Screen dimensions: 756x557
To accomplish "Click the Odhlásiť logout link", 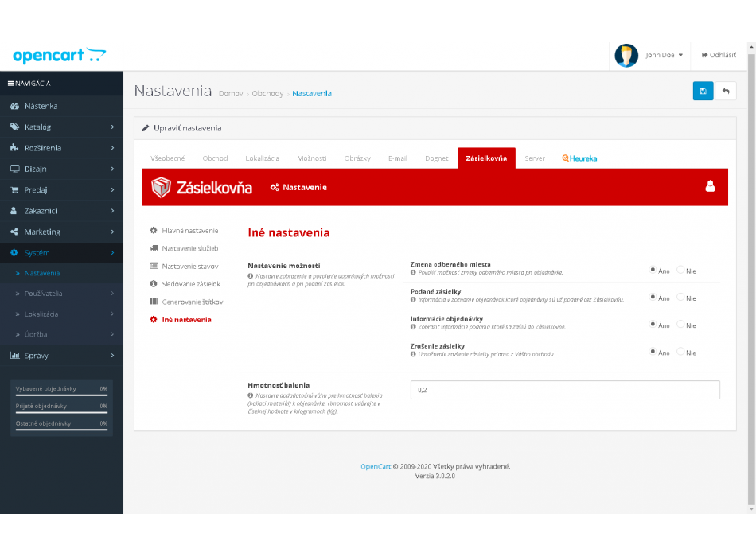I will point(719,55).
